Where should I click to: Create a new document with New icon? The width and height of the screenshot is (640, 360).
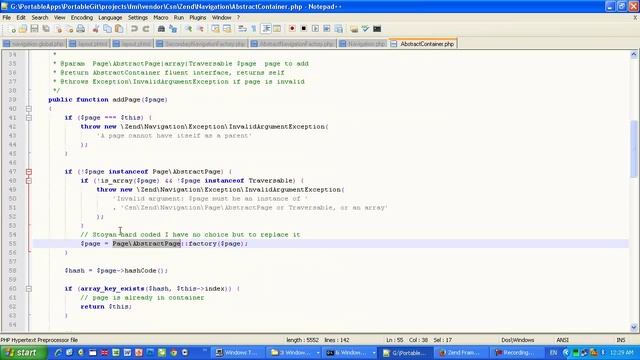[x=11, y=29]
